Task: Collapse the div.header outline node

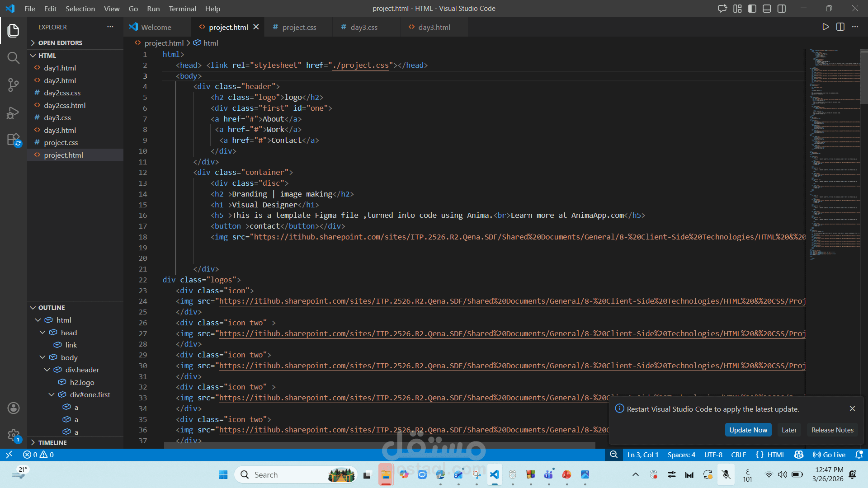Action: [x=47, y=370]
